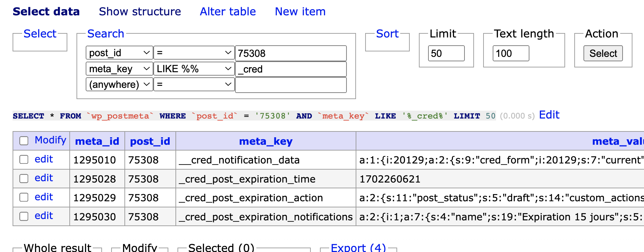Edit the _cred_post_expiration_time row
The width and height of the screenshot is (644, 252).
[x=44, y=178]
